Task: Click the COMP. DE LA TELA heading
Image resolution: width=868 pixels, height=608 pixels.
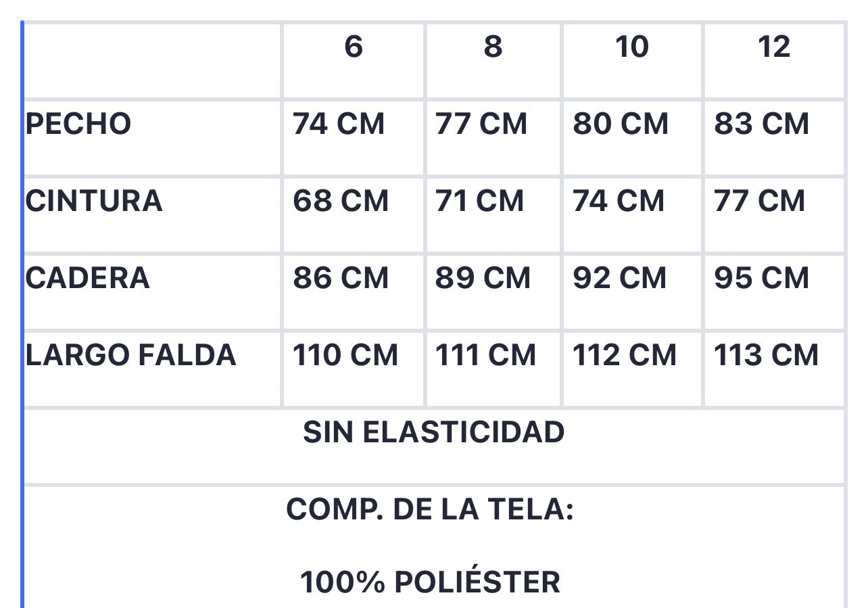Action: (430, 509)
